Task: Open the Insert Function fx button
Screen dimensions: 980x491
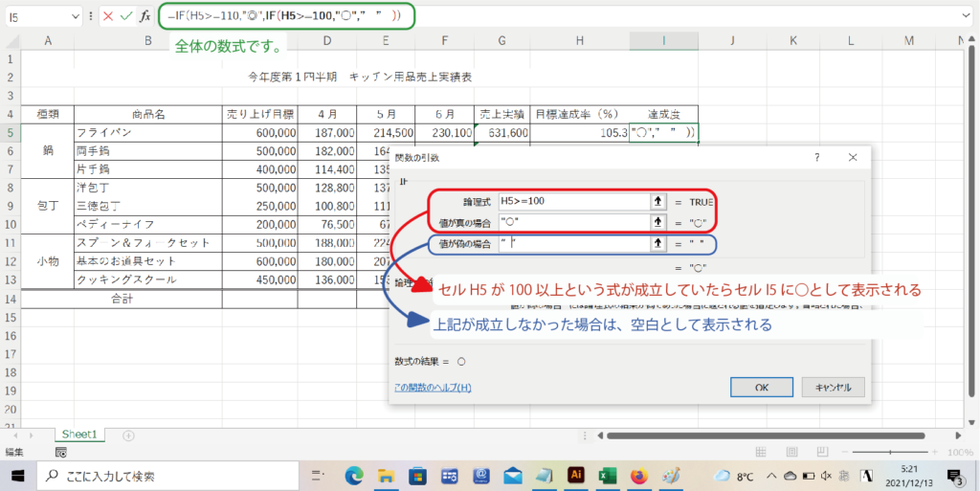Action: pos(145,17)
